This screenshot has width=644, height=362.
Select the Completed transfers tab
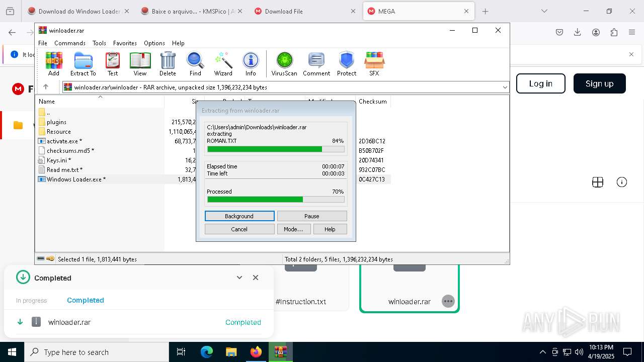click(x=86, y=300)
